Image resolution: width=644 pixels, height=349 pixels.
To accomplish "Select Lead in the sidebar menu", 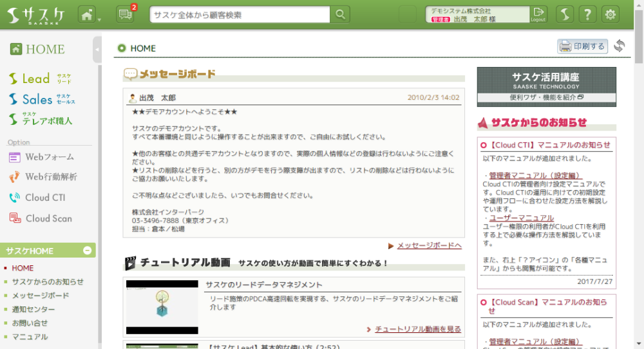I will (36, 79).
